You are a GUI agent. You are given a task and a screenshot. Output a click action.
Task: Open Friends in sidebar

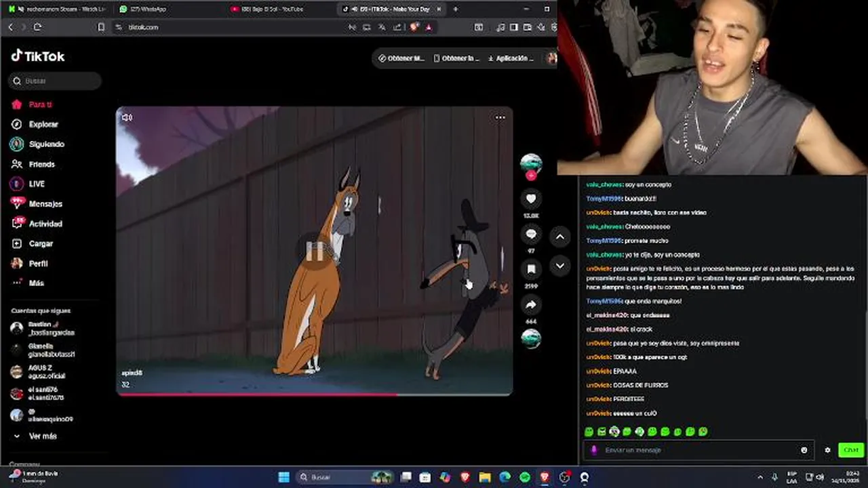pyautogui.click(x=33, y=164)
